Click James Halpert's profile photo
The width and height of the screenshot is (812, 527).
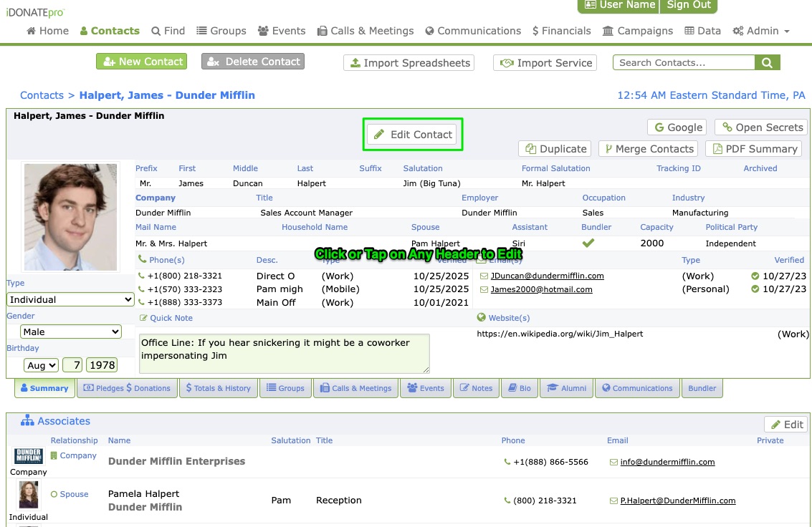[70, 217]
